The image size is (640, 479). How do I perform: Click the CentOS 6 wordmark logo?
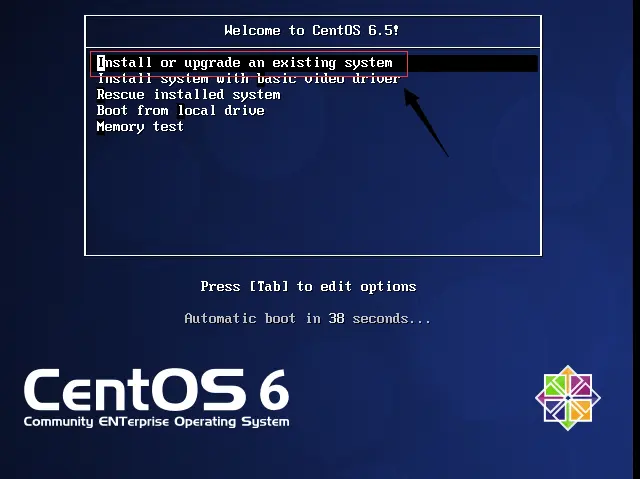point(157,390)
